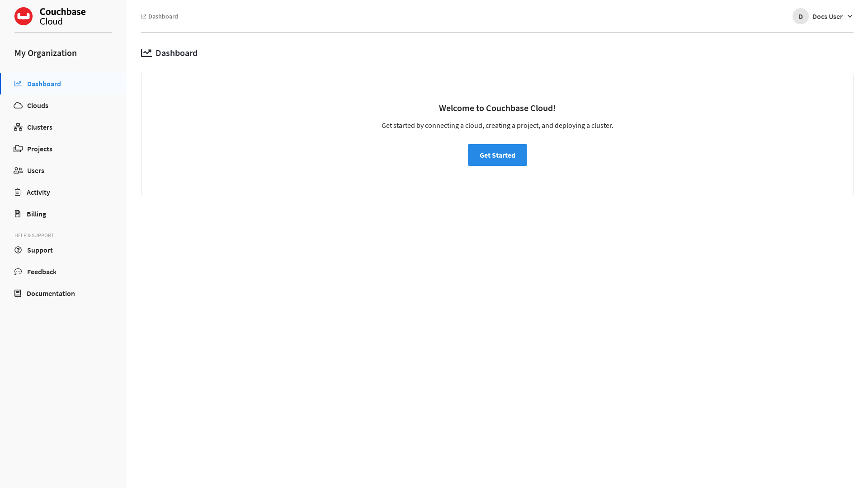Click the Support question mark icon

point(18,250)
